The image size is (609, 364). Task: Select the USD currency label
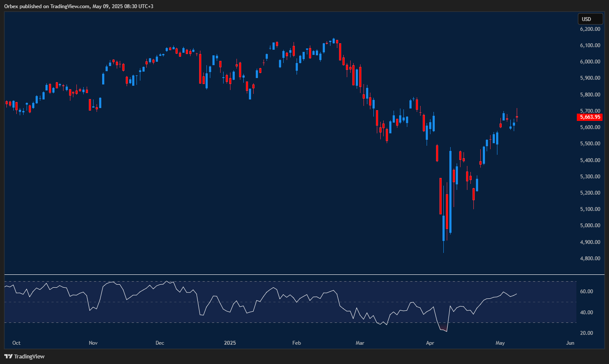590,19
